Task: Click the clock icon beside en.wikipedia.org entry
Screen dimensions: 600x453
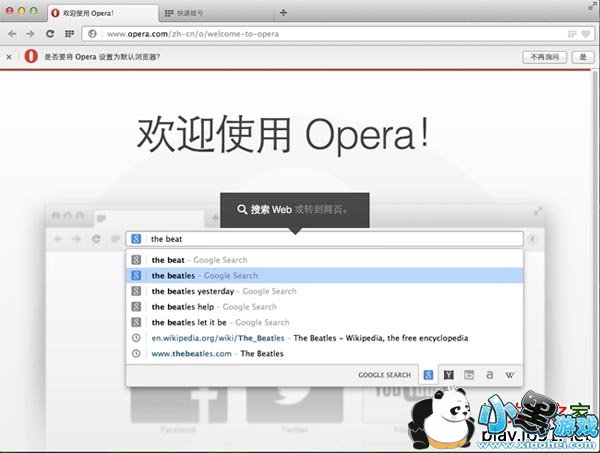Action: 136,338
